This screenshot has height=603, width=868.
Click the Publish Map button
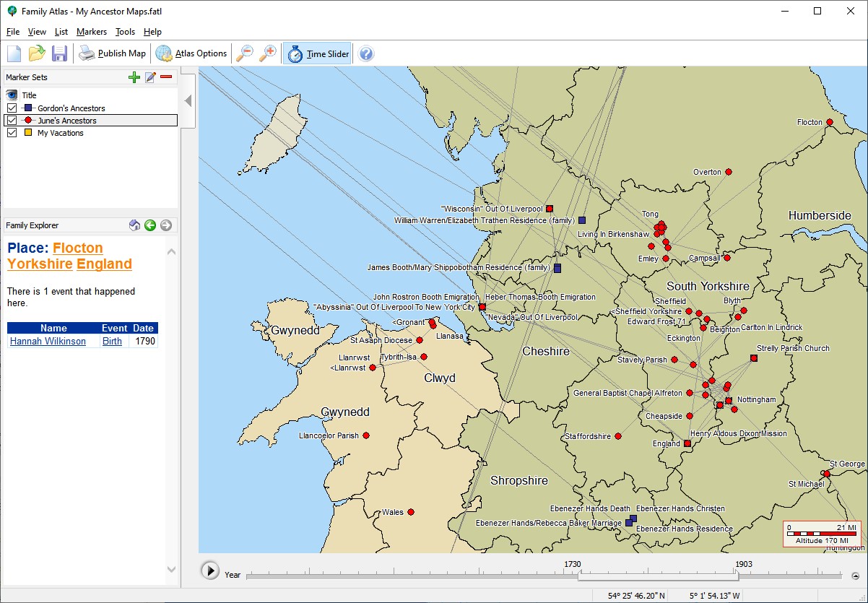113,53
